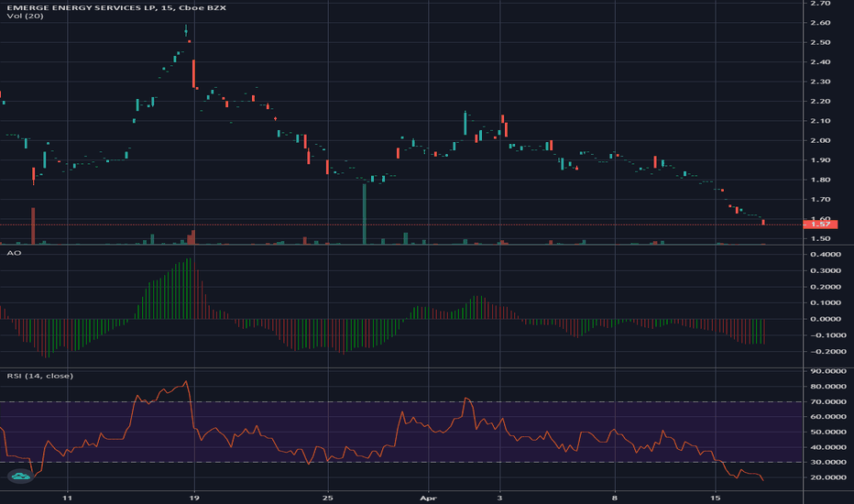Click the 2.20 price axis label
The height and width of the screenshot is (504, 854).
pyautogui.click(x=820, y=102)
